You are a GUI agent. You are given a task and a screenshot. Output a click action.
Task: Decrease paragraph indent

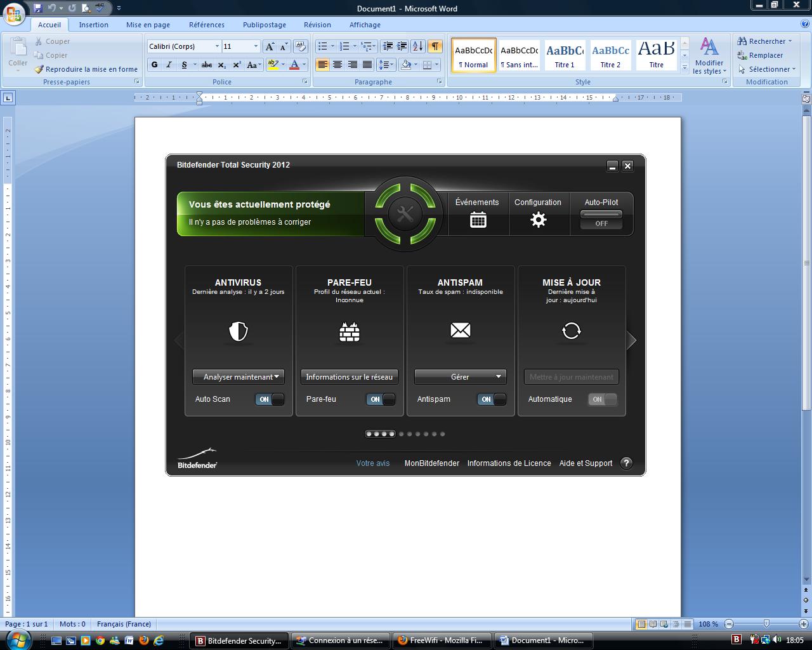[x=388, y=46]
